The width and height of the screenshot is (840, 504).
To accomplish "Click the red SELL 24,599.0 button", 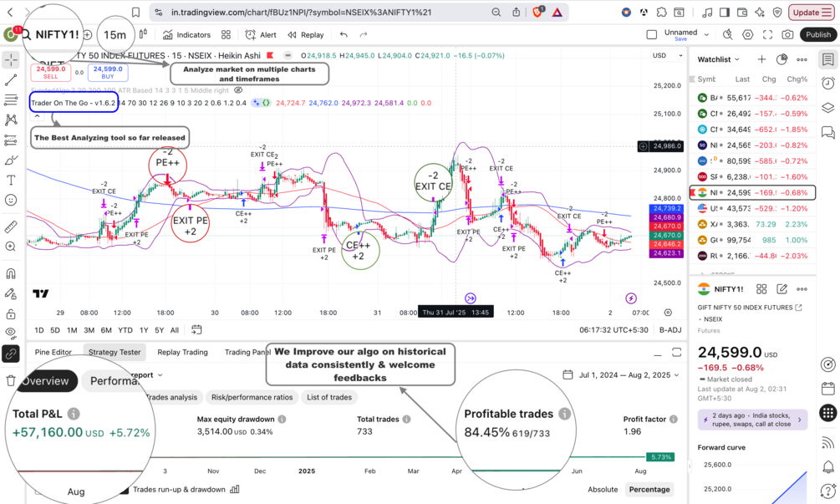I will pyautogui.click(x=51, y=73).
